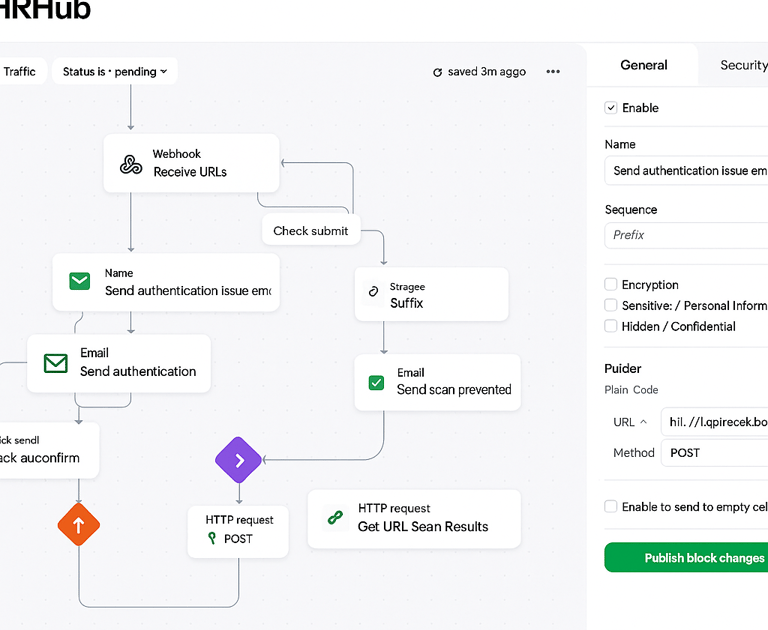This screenshot has width=768, height=630.
Task: Click the refresh icon beside saved status
Action: [437, 72]
